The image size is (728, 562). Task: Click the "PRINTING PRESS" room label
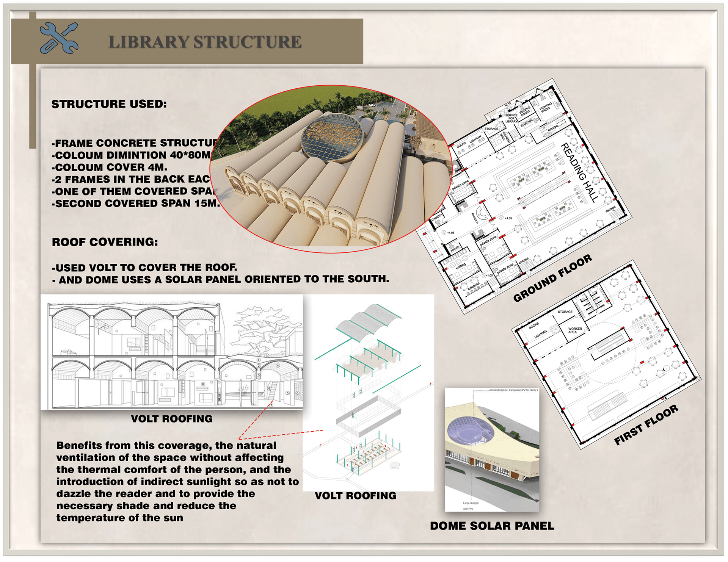546,108
